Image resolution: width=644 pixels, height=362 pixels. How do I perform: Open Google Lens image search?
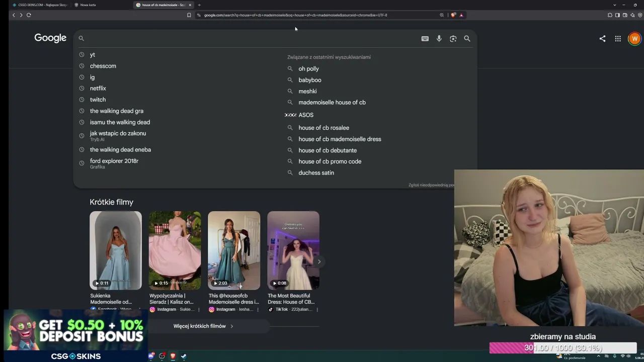(453, 39)
